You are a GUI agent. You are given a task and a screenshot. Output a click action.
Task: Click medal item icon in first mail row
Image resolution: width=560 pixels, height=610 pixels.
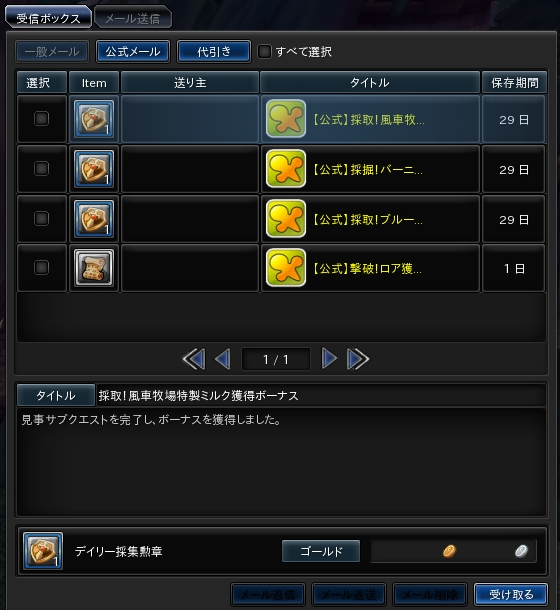point(94,119)
